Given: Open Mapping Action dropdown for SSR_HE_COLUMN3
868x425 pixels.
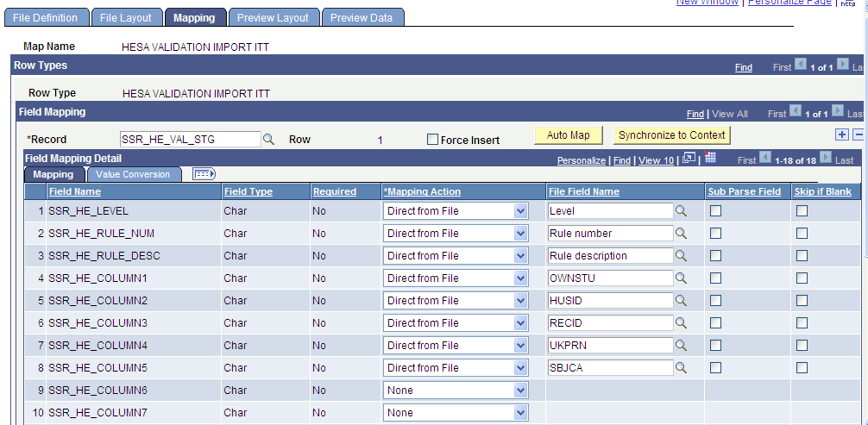Looking at the screenshot, I should 456,322.
